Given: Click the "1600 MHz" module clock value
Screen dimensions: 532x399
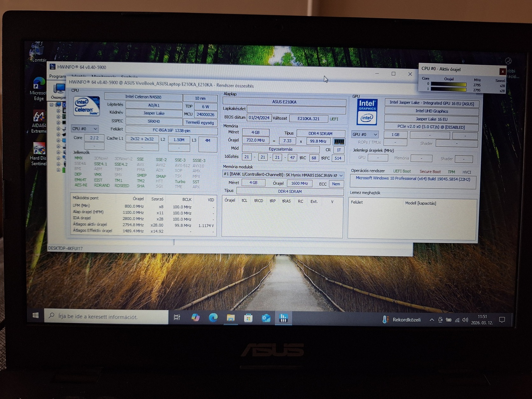Looking at the screenshot, I should [x=299, y=183].
